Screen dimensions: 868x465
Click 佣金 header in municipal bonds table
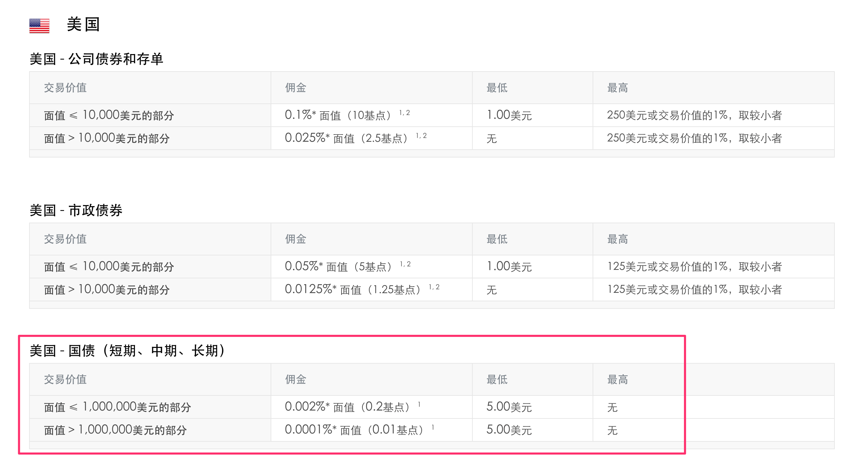tap(295, 239)
